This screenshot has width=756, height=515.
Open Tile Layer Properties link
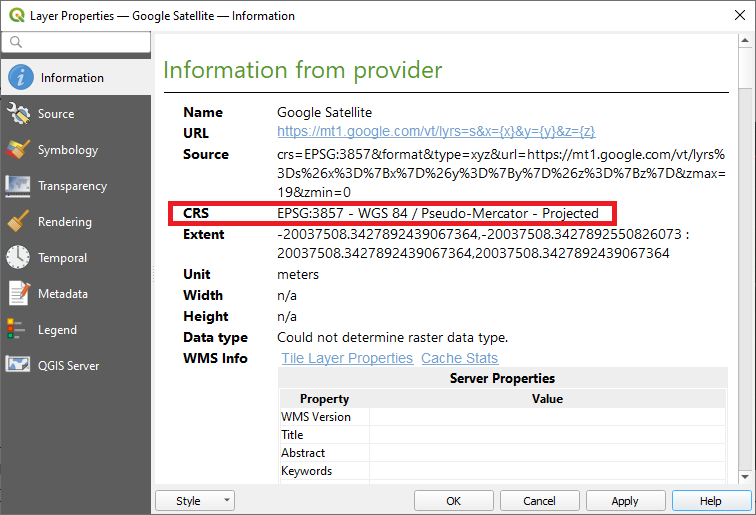tap(346, 358)
